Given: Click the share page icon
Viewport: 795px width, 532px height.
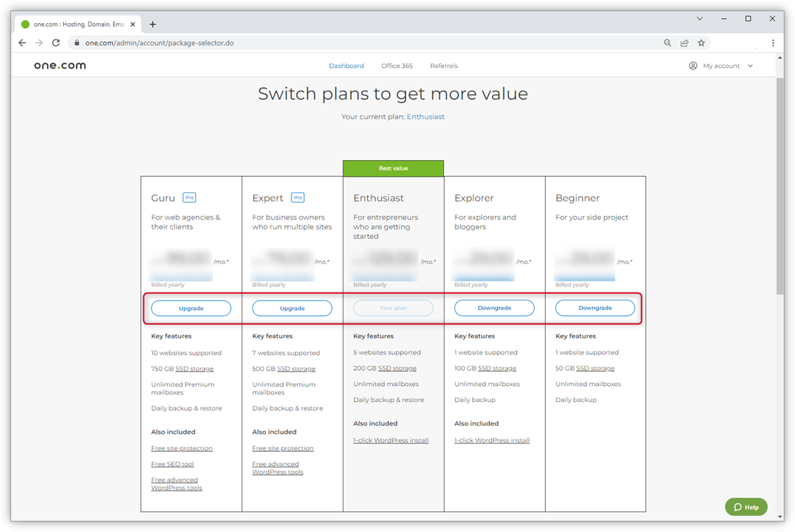Looking at the screenshot, I should pos(684,43).
